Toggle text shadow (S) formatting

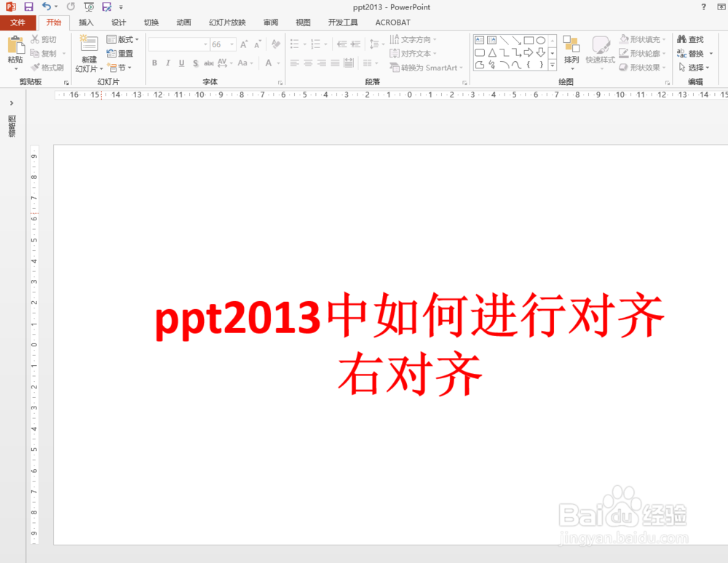pyautogui.click(x=195, y=63)
